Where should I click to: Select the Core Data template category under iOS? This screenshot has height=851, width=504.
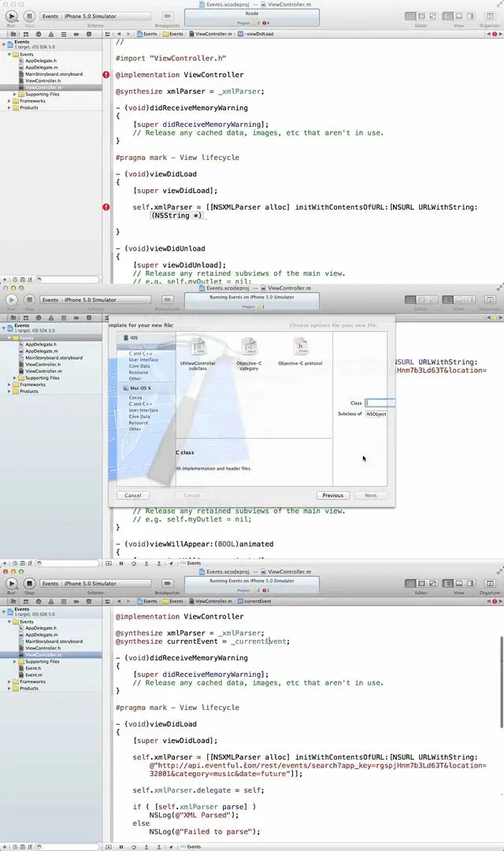pos(139,366)
